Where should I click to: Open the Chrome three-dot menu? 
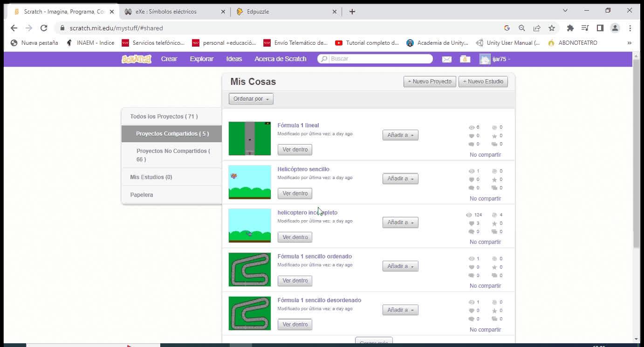coord(630,28)
